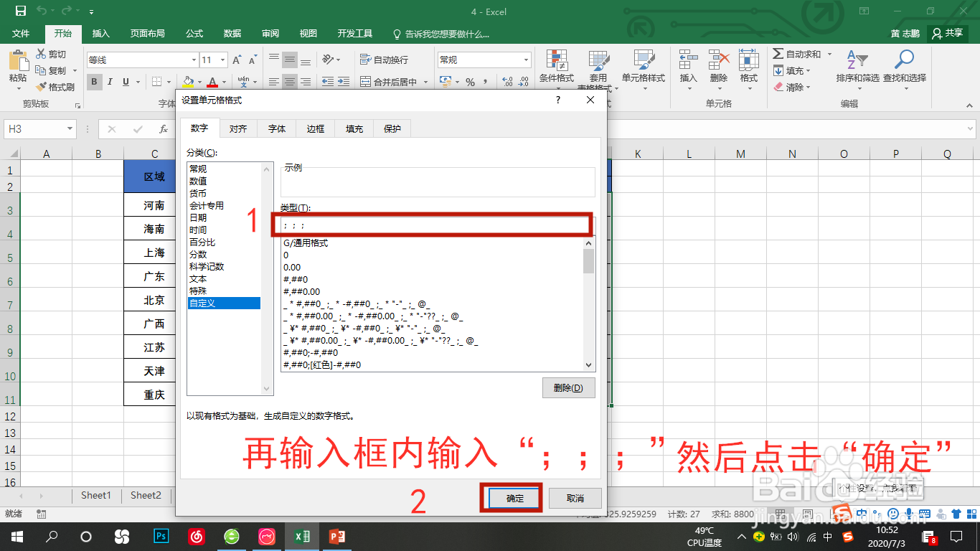980x551 pixels.
Task: Click the Find & Select icon
Action: tap(903, 60)
